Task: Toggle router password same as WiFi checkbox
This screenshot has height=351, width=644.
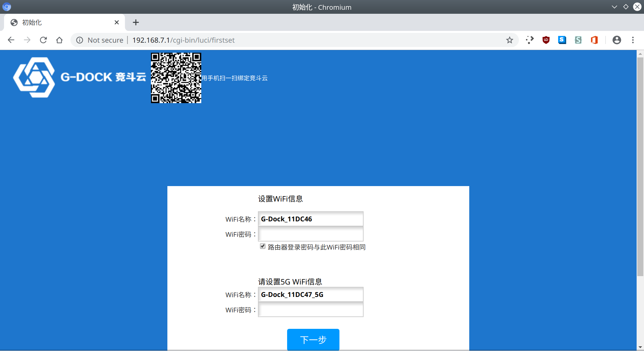Action: 263,246
